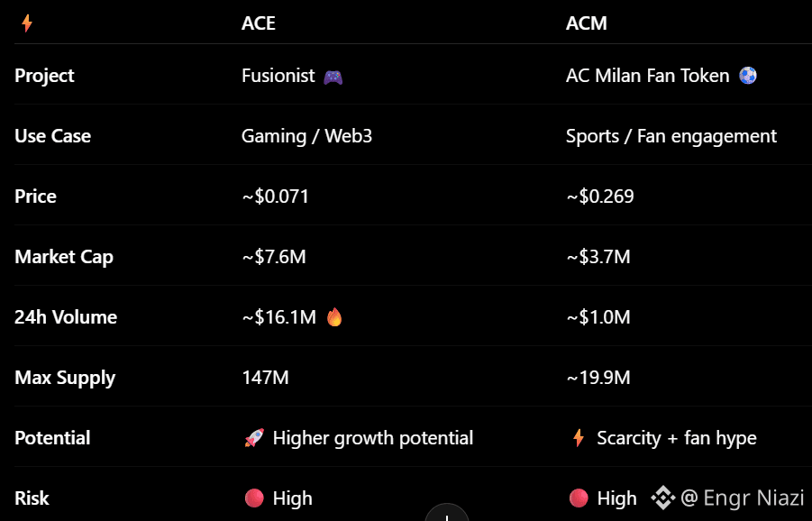Click the red circle in ACE Risk cell
Screen dimensions: 812x521
[x=254, y=498]
